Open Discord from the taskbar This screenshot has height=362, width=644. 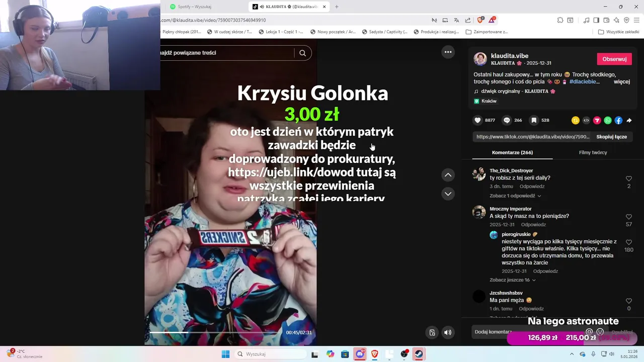coord(360,354)
